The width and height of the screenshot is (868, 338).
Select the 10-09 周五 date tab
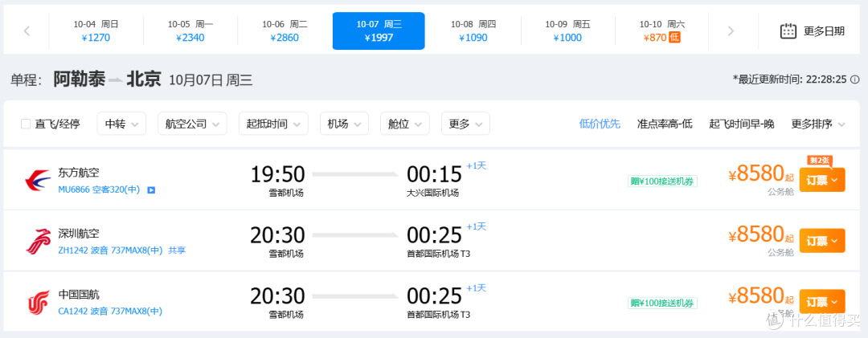point(567,31)
